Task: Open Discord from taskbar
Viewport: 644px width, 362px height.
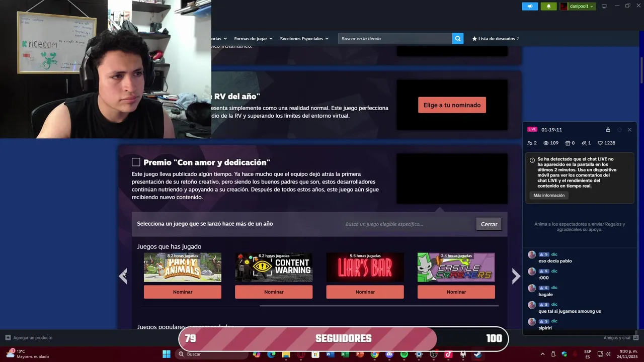Action: (389, 354)
